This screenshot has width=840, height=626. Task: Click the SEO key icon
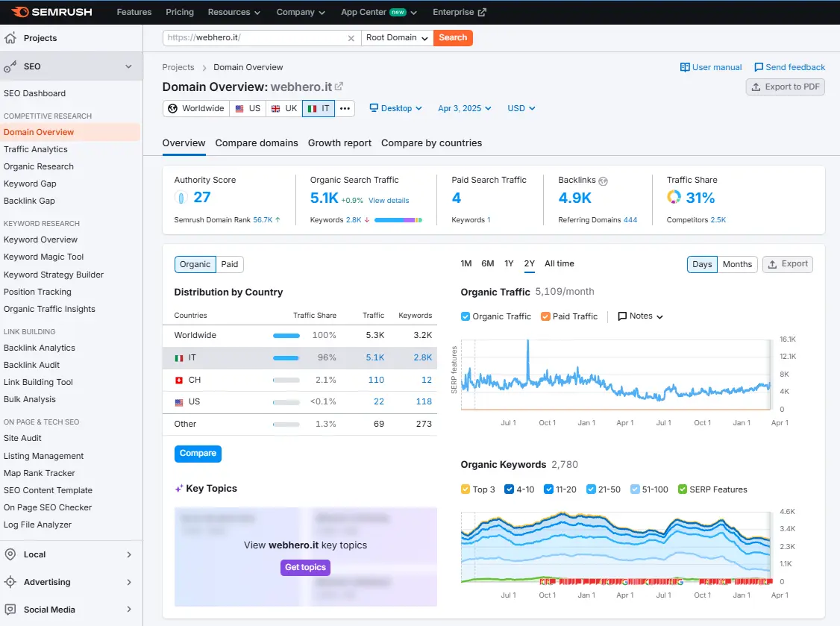pos(10,66)
